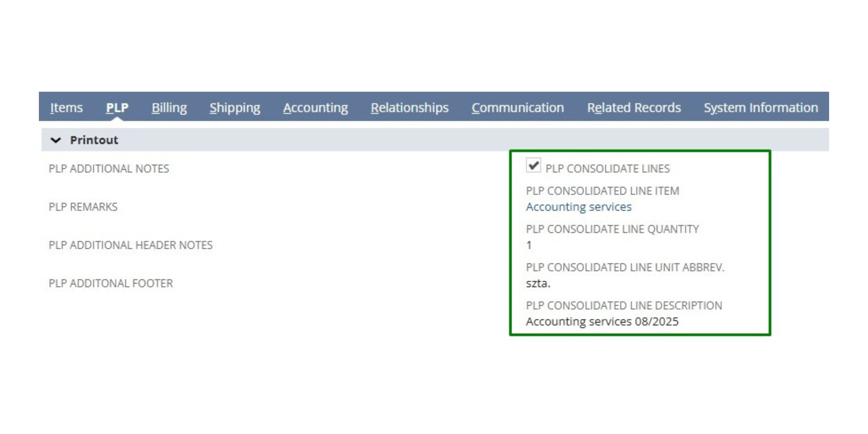Open the Accounting services item link
This screenshot has width=868, height=434.
pyautogui.click(x=579, y=207)
